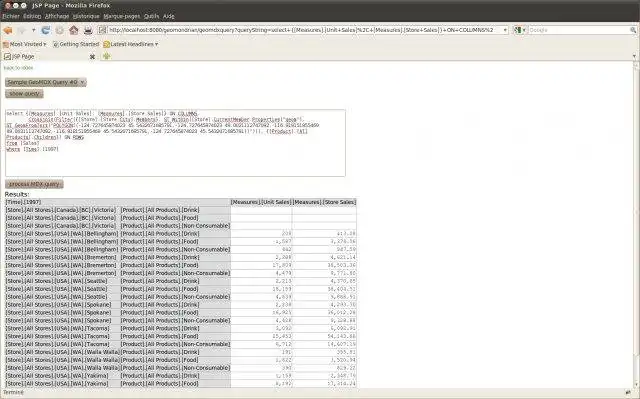Reload the page with the Refresh icon
This screenshot has height=399, width=640.
coord(46,30)
